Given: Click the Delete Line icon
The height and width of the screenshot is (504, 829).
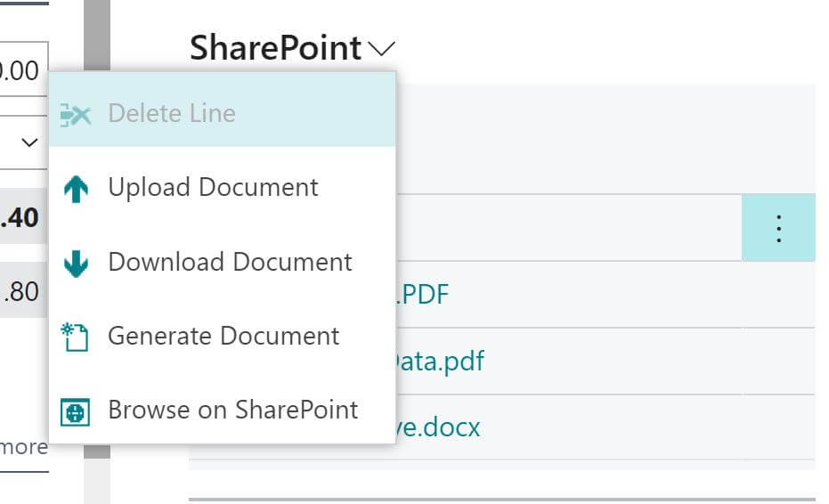Looking at the screenshot, I should (76, 114).
